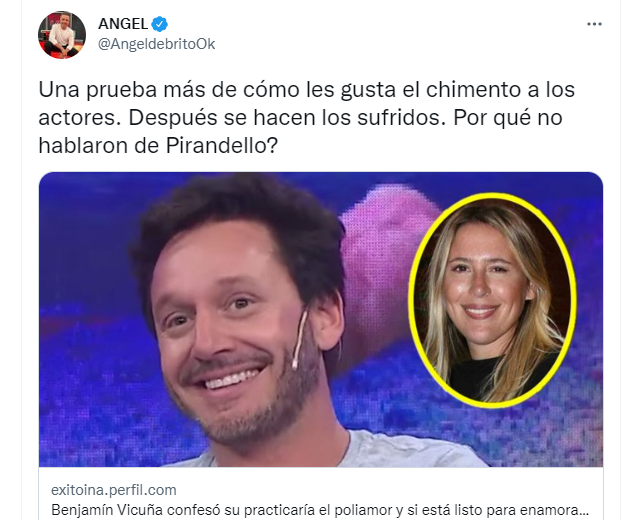Open the three-dot more options menu
This screenshot has height=520, width=625.
coord(594,24)
